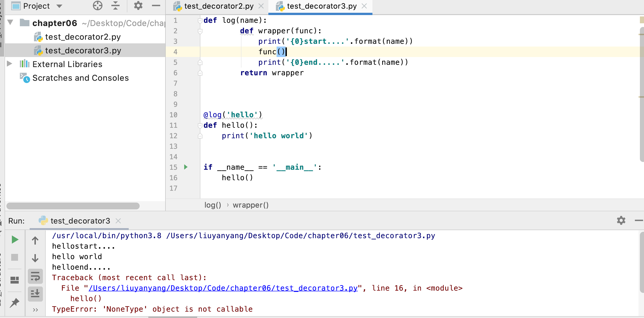The width and height of the screenshot is (644, 318).
Task: Toggle scroll to end of console
Action: pyautogui.click(x=35, y=294)
